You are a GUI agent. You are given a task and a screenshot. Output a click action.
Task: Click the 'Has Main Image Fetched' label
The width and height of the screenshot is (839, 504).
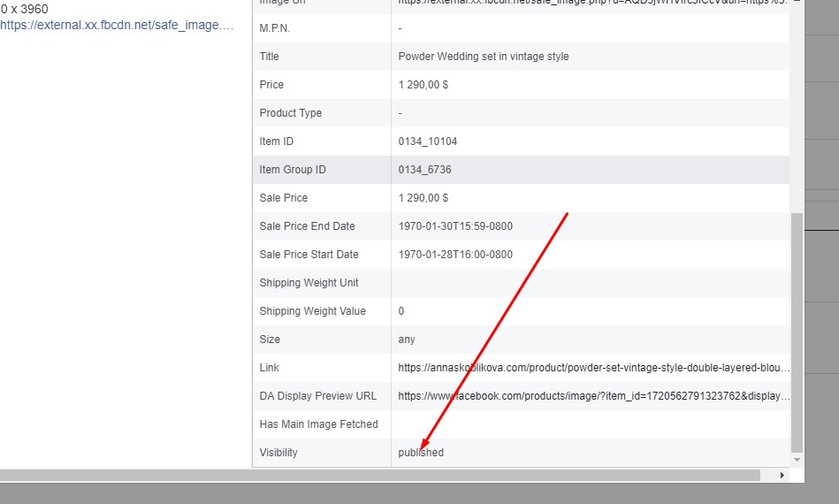coord(319,424)
